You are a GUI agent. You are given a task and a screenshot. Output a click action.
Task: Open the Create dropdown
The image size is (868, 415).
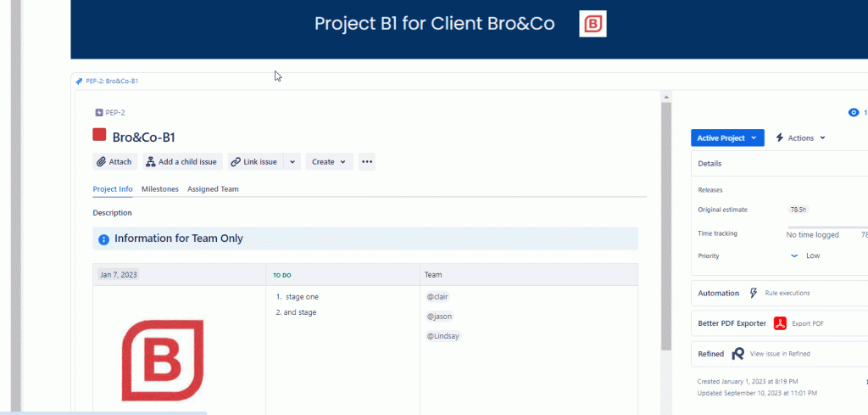click(330, 162)
